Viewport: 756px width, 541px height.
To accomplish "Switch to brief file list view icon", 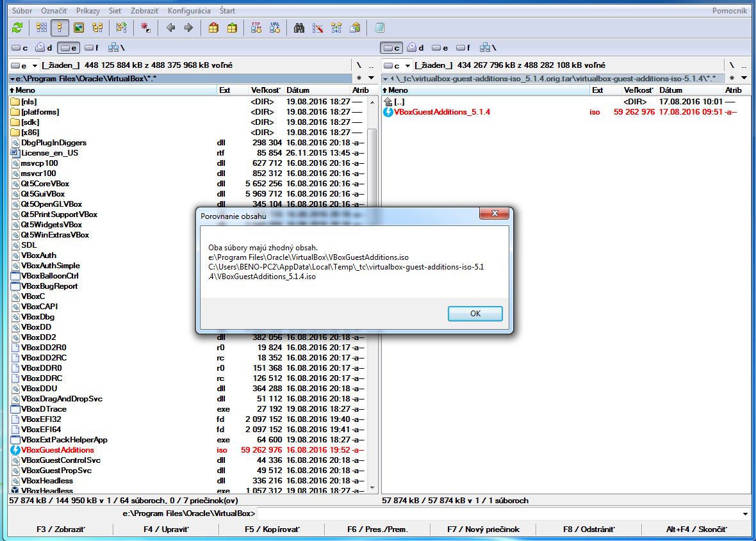I will [42, 28].
